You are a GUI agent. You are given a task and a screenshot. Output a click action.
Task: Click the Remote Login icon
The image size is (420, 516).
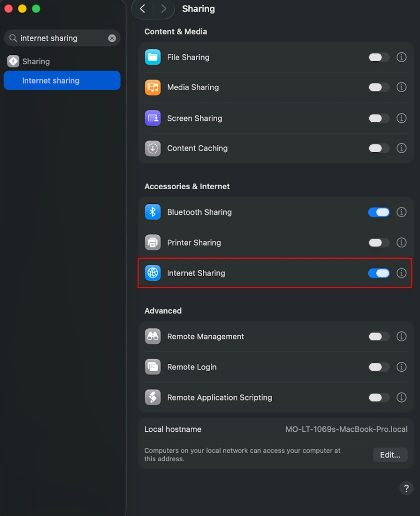coord(152,367)
